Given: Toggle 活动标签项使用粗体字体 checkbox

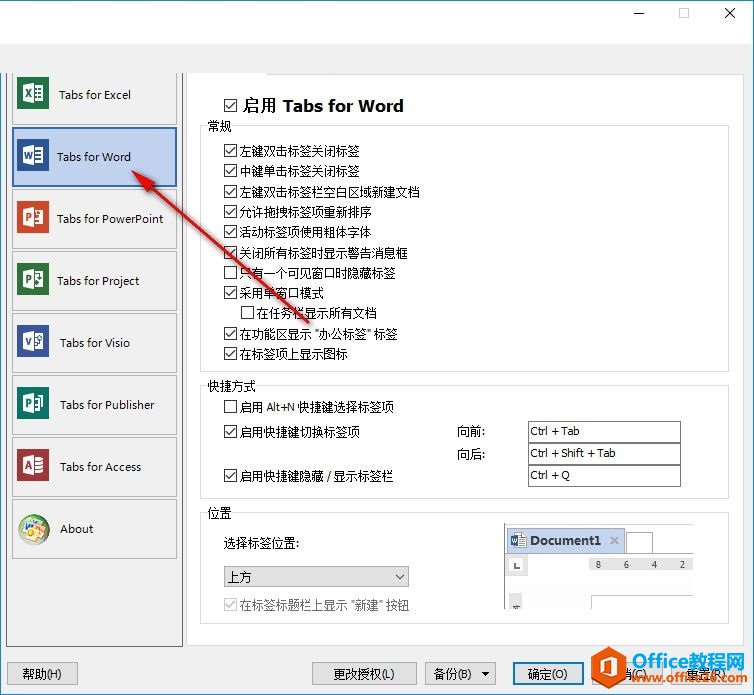Looking at the screenshot, I should [x=230, y=232].
